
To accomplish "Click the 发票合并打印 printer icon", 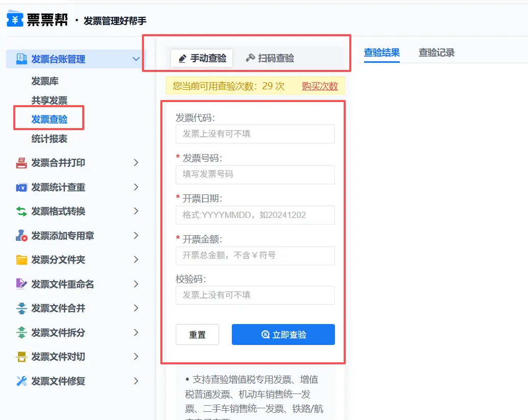I will pyautogui.click(x=21, y=163).
